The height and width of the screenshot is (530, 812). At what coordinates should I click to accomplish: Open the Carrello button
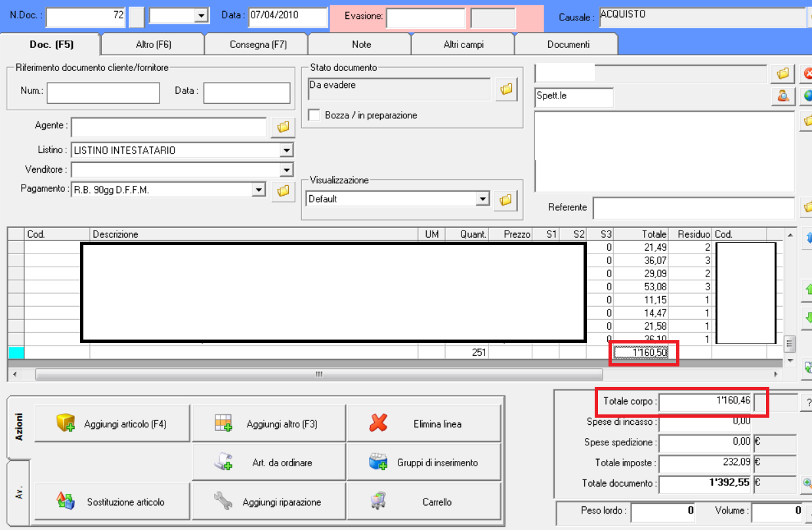(423, 501)
